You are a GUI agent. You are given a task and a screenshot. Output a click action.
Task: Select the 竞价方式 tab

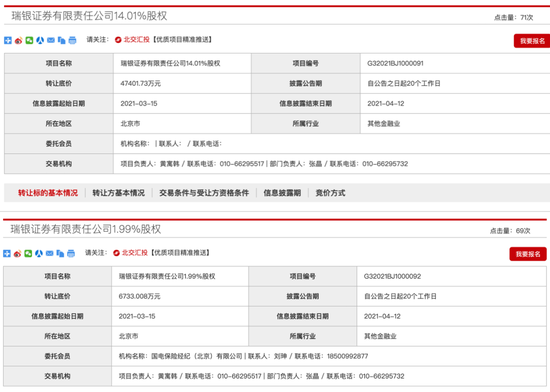point(330,193)
